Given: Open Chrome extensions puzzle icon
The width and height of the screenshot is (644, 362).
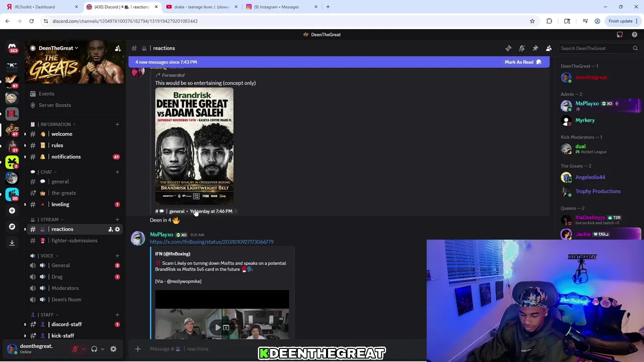Looking at the screenshot, I should [549, 21].
